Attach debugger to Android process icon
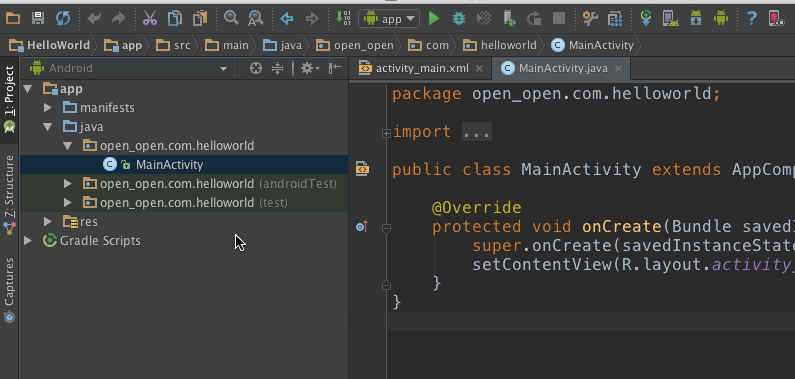Image resolution: width=795 pixels, height=379 pixels. (x=510, y=19)
